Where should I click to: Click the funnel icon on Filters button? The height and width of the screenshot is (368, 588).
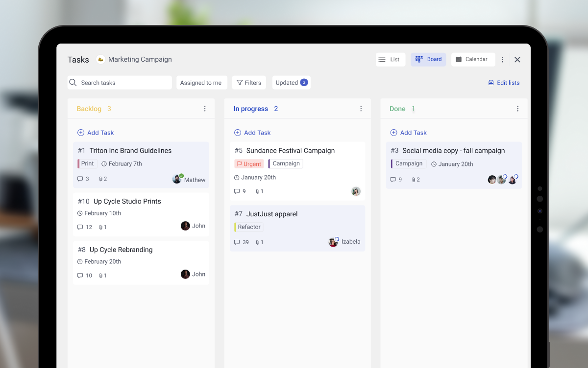pos(239,82)
